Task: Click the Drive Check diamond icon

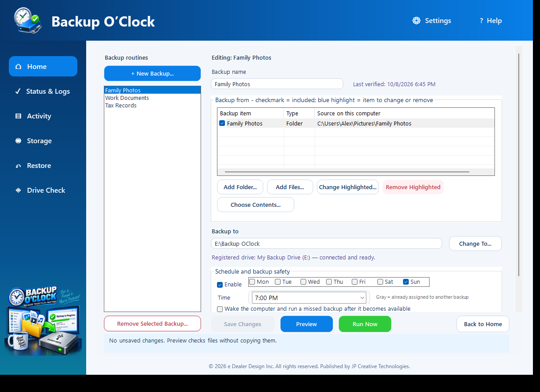Action: coord(18,190)
